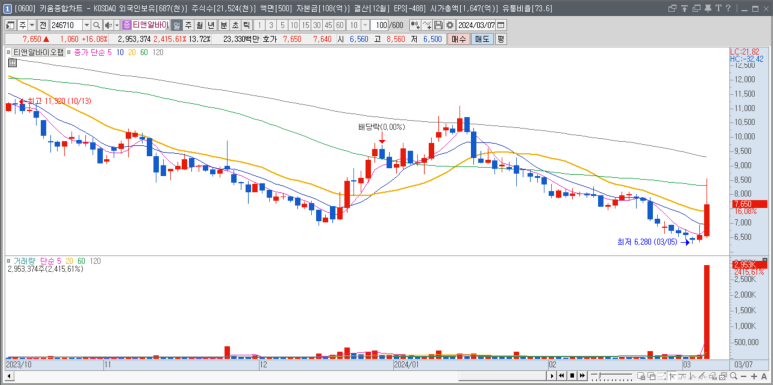This screenshot has height=385, width=773.
Task: Toggle the 티앤알바이오팹 price panel marker
Action: (x=8, y=51)
